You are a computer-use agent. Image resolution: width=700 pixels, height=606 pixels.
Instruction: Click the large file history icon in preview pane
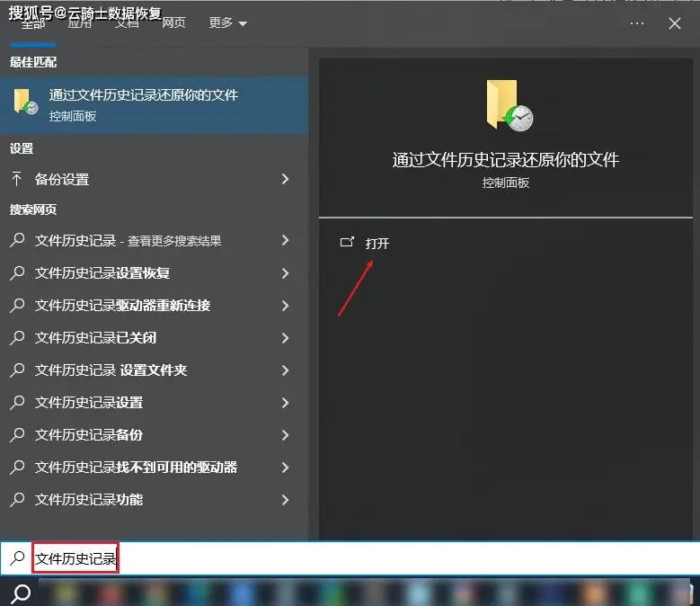pyautogui.click(x=509, y=106)
